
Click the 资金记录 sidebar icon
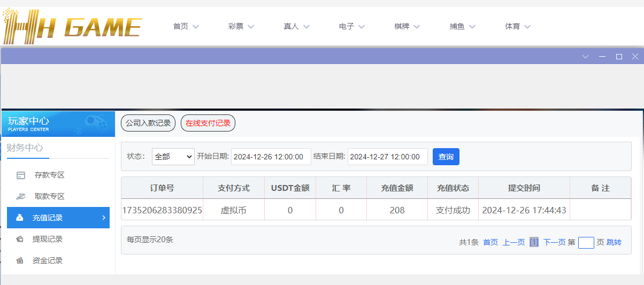[x=20, y=260]
